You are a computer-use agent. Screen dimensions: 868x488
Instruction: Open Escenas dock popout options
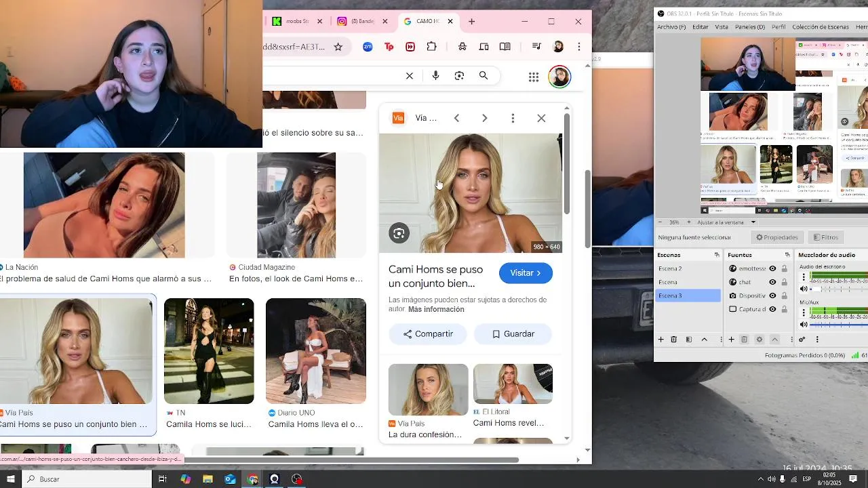click(717, 255)
